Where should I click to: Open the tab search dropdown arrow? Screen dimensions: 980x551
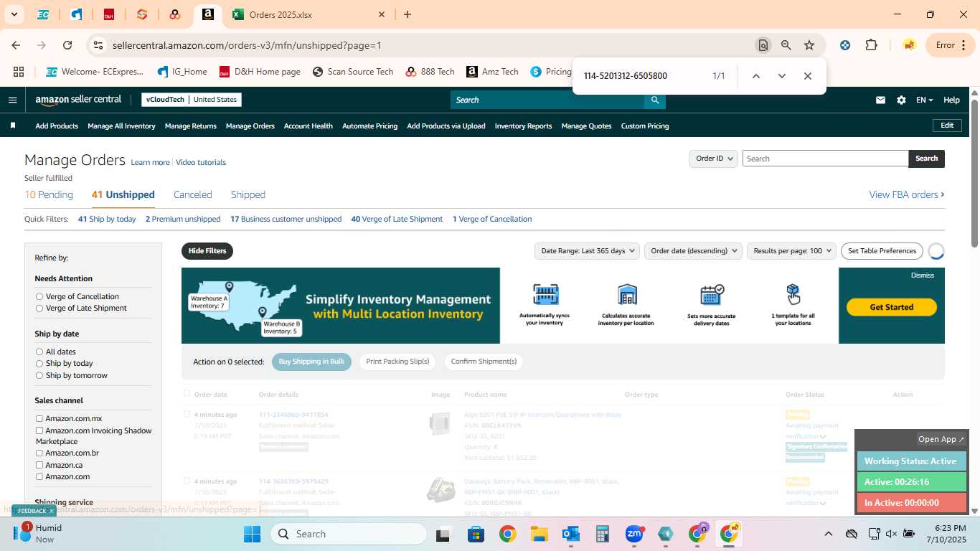(14, 14)
